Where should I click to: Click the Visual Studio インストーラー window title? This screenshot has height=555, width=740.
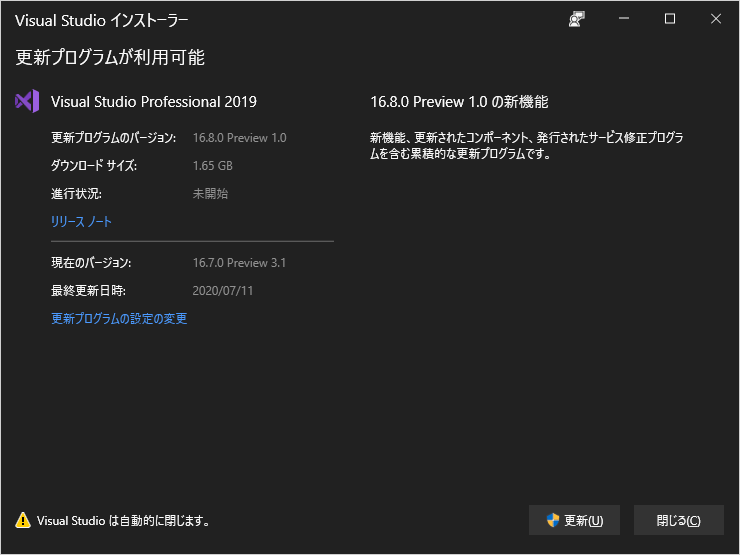point(101,20)
